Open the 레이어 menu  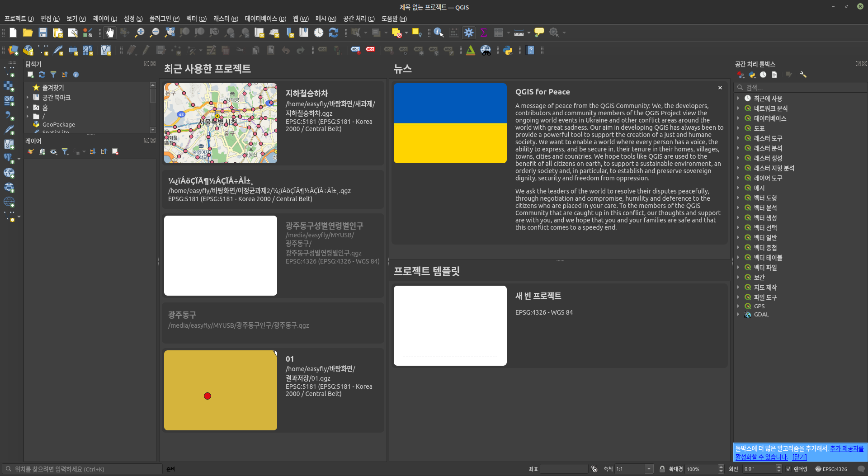105,19
